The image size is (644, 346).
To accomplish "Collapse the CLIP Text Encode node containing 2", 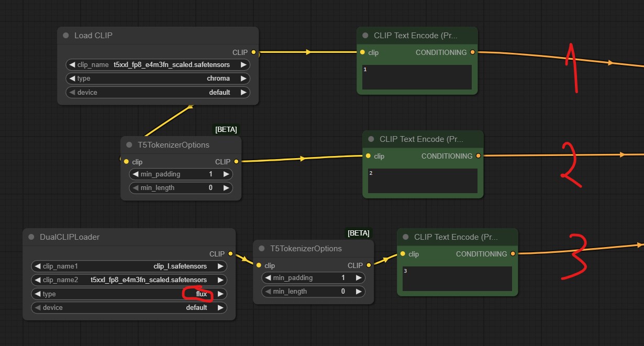I will coord(371,139).
